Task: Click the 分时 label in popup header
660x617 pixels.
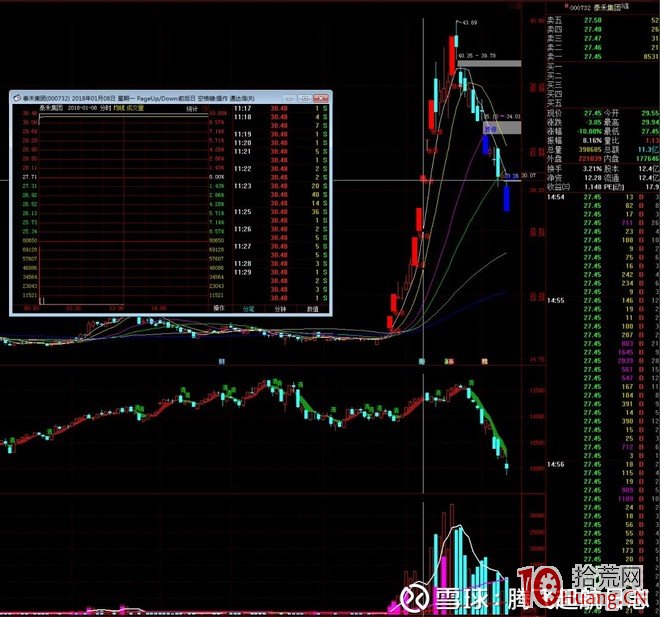Action: 106,108
